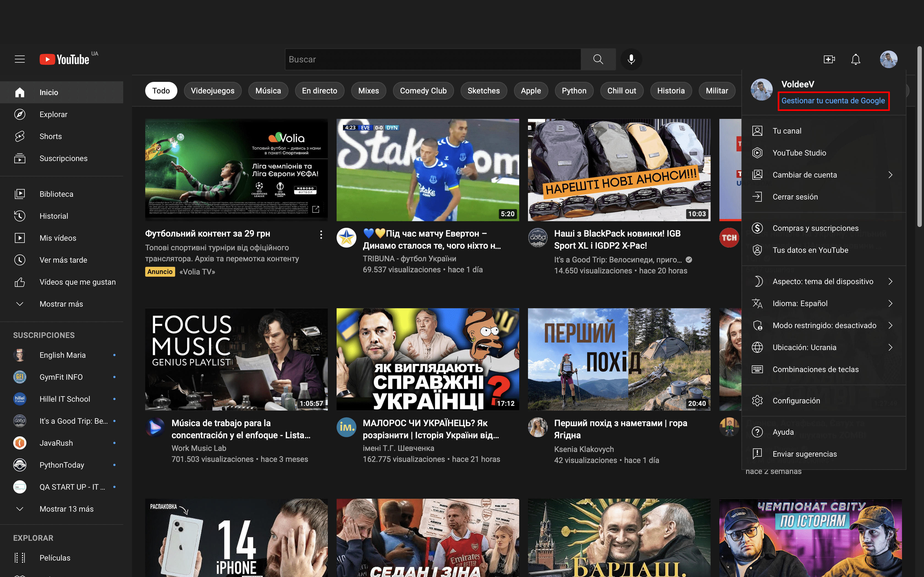Select the Música category chip
Image resolution: width=924 pixels, height=577 pixels.
click(x=268, y=91)
